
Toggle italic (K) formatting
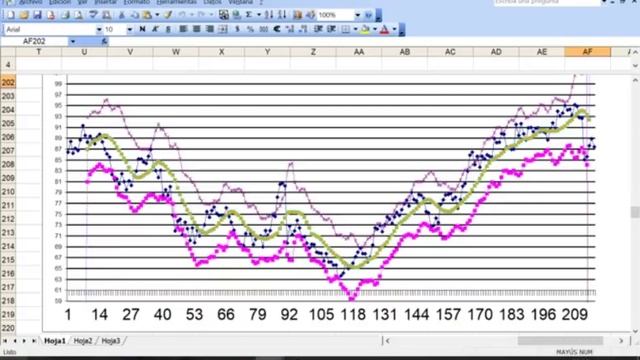coord(155,29)
